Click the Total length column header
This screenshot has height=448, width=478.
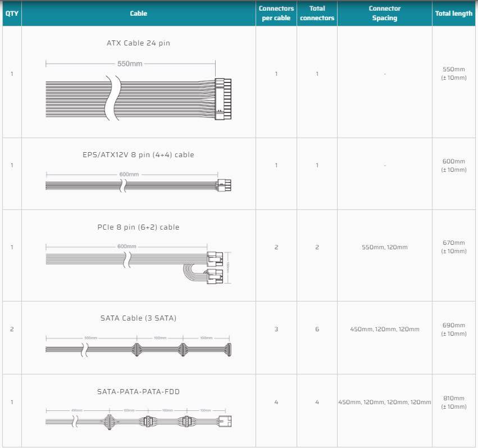pyautogui.click(x=453, y=13)
